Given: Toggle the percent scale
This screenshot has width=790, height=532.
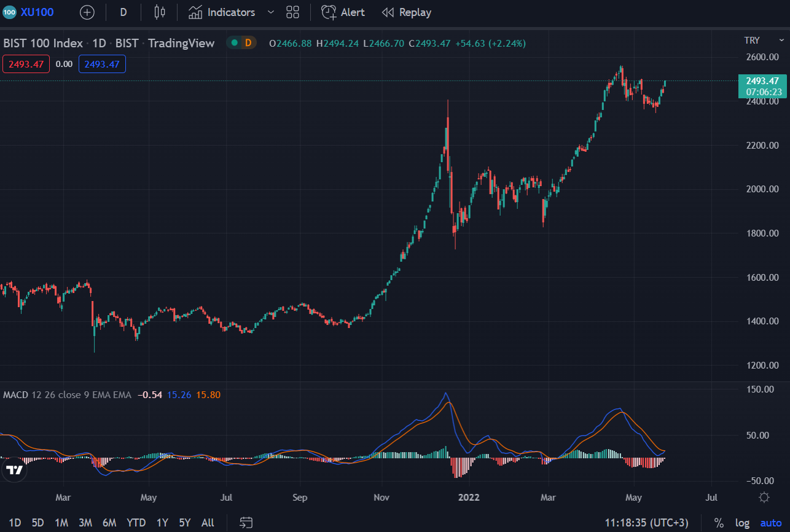Looking at the screenshot, I should coord(719,523).
